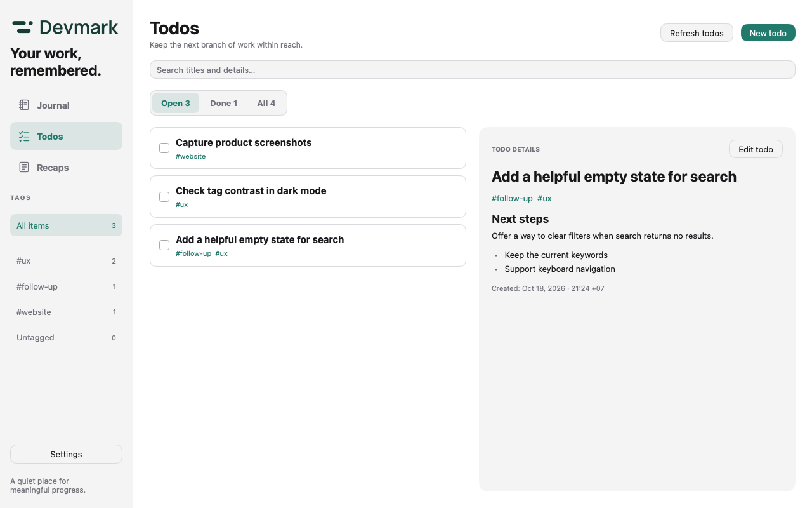Select the Add a helpful empty state todo row
Image resolution: width=812 pixels, height=508 pixels.
(308, 245)
